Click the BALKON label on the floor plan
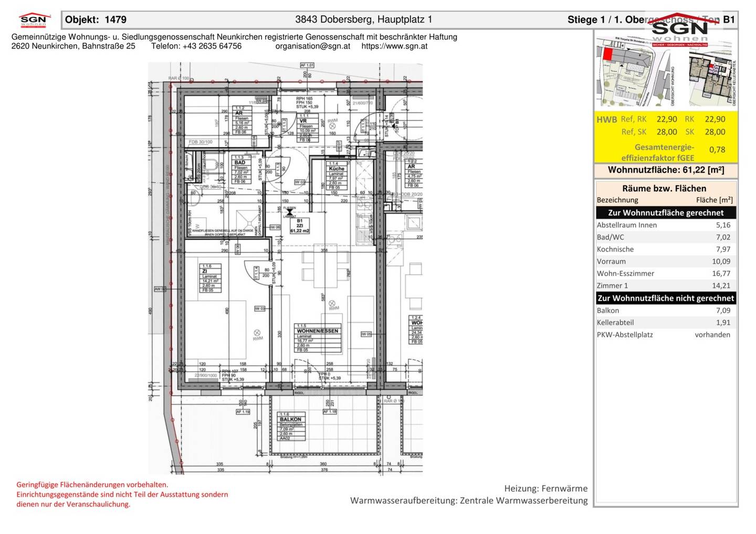The width and height of the screenshot is (756, 534). 291,426
